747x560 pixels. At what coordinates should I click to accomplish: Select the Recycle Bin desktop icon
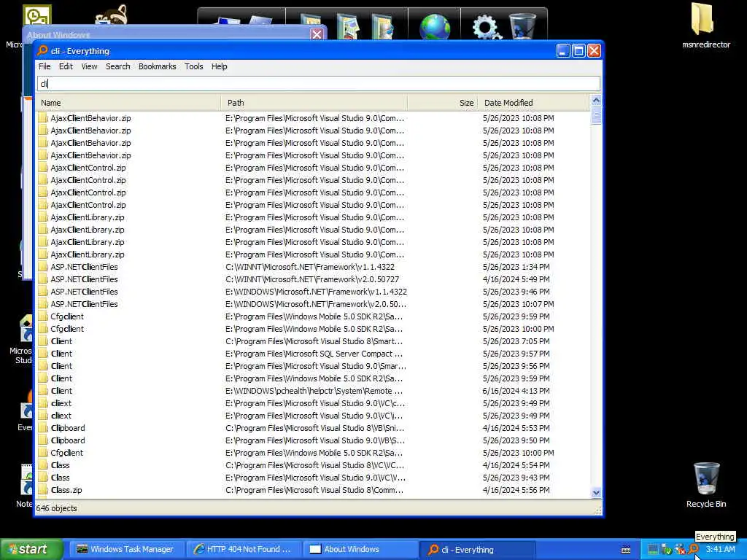click(x=706, y=485)
